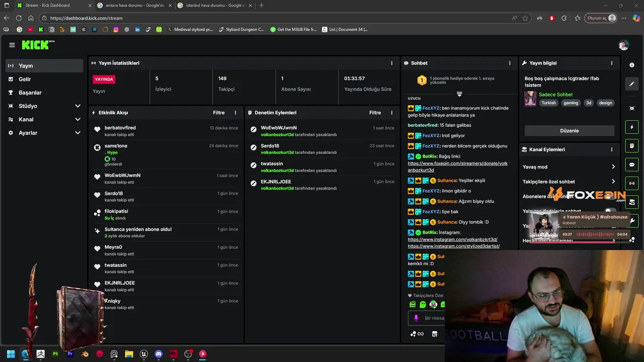The height and width of the screenshot is (362, 644).
Task: Open the Medieval stylized bookmark
Action: click(x=190, y=30)
